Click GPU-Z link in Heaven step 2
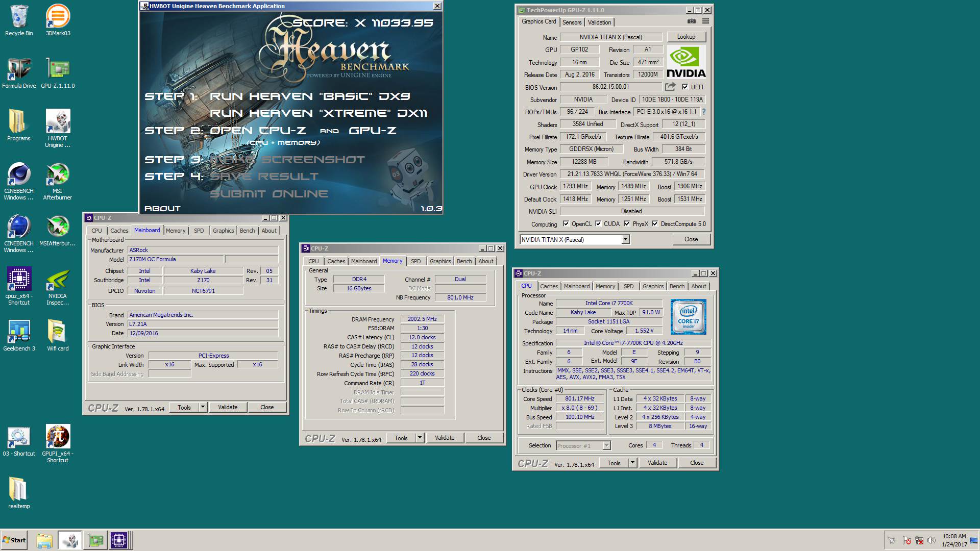980x551 pixels. coord(373,131)
